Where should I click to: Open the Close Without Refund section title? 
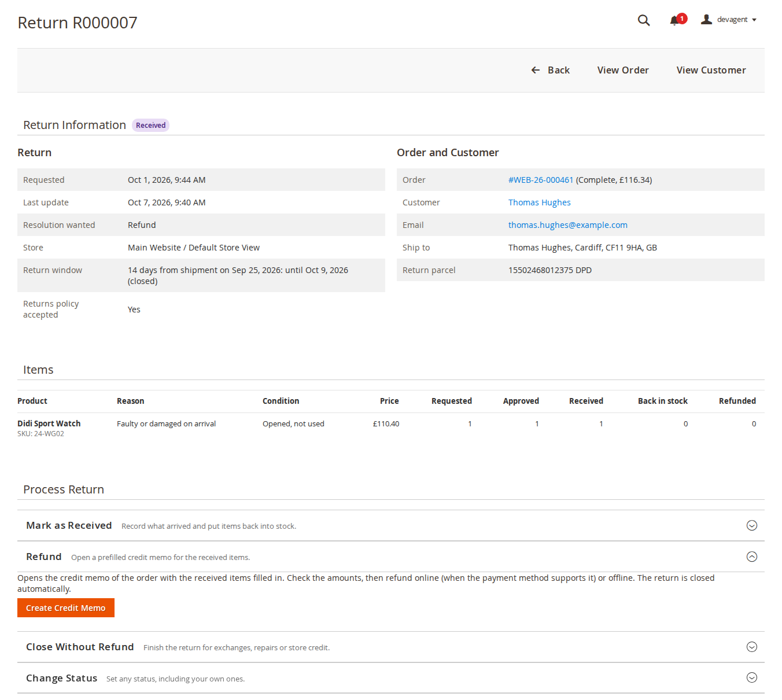pos(80,647)
